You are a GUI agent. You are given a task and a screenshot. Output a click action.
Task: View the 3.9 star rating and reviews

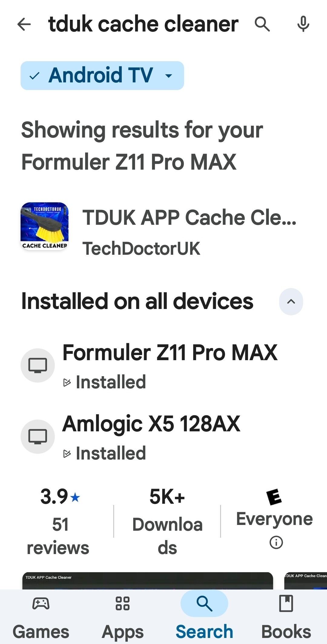click(60, 521)
